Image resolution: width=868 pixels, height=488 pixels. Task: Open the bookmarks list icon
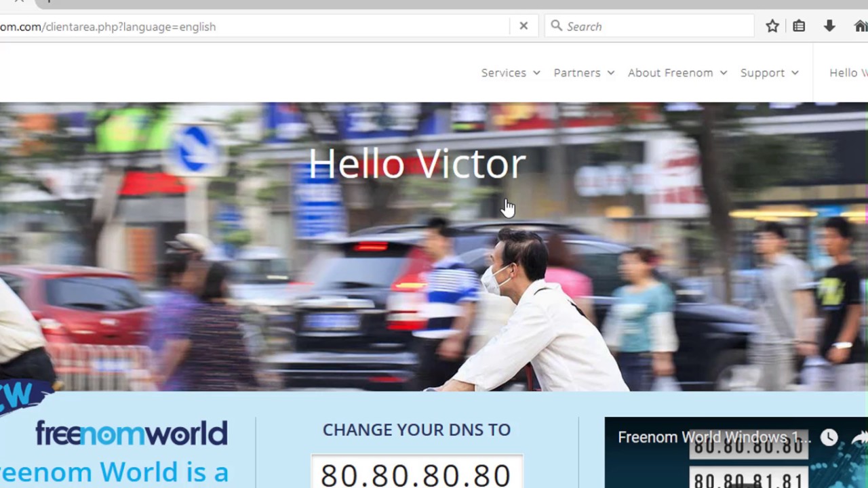(x=799, y=26)
